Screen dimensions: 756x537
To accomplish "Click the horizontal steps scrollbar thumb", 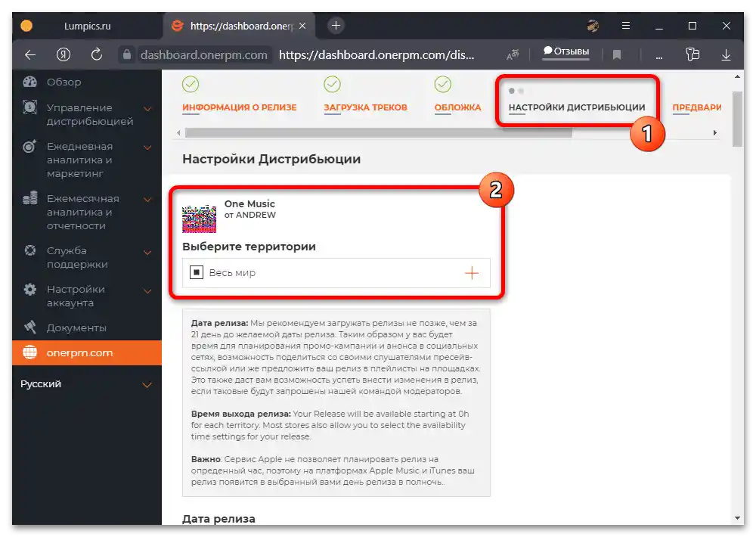I will [379, 132].
